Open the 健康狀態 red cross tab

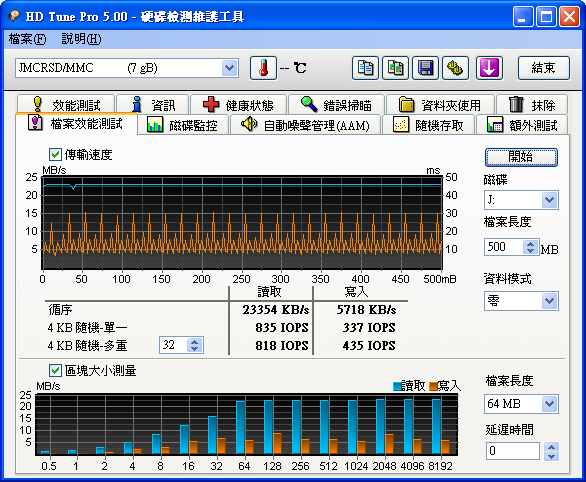pyautogui.click(x=238, y=105)
